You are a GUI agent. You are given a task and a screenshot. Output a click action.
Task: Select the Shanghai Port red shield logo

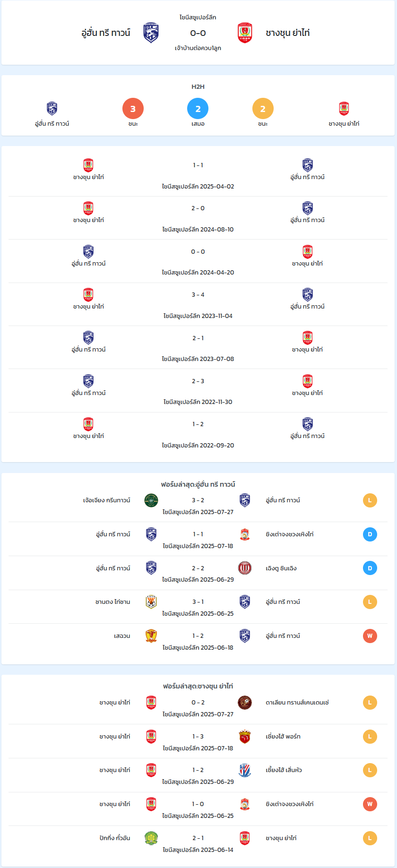point(245,737)
